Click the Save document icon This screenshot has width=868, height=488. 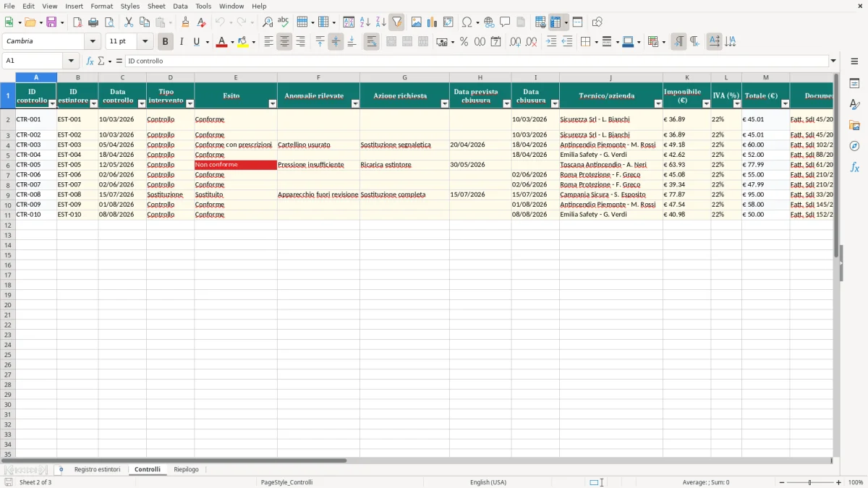(51, 22)
